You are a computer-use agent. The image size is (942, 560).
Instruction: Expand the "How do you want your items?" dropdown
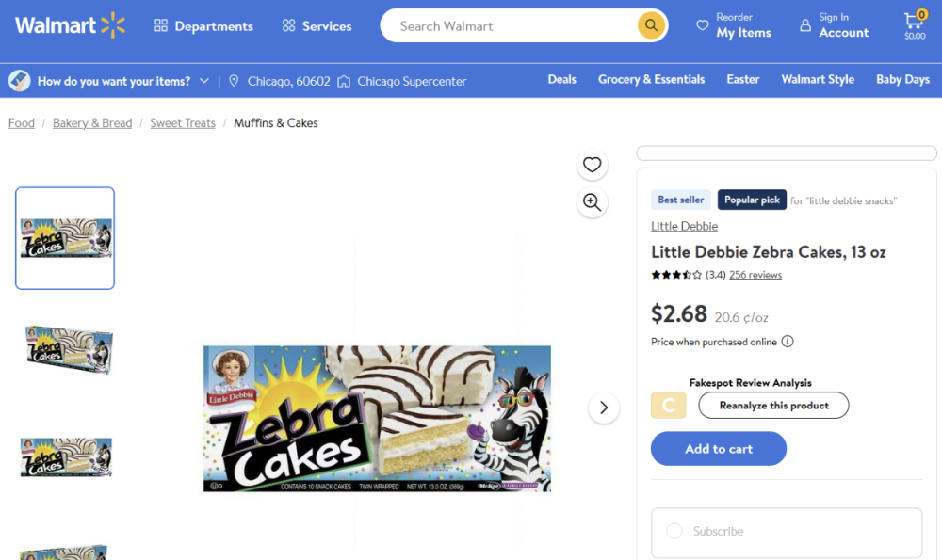[204, 81]
